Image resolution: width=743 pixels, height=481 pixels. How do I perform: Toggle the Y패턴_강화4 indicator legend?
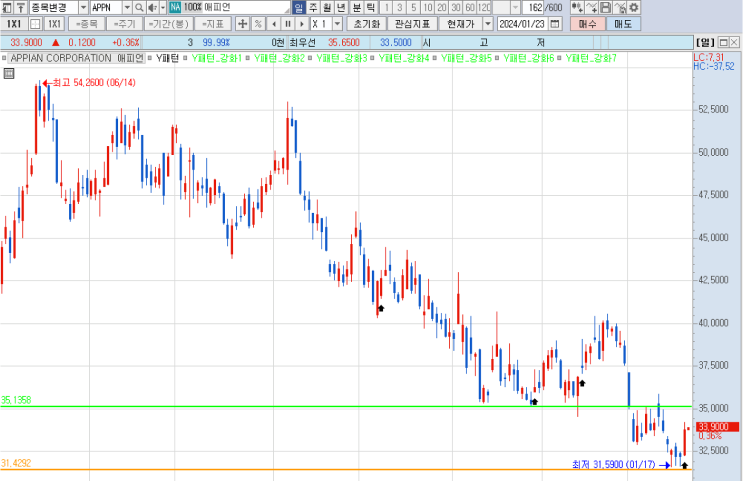click(x=404, y=58)
